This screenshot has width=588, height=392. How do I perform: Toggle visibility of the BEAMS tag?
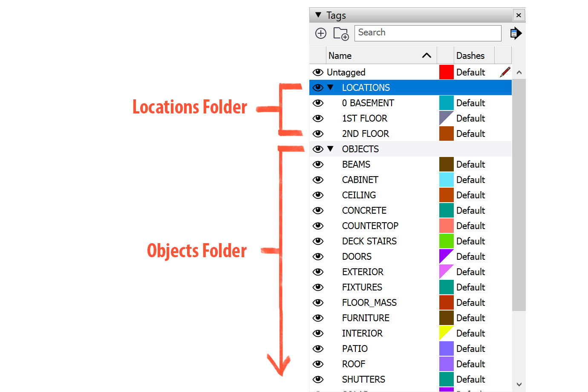(x=318, y=165)
